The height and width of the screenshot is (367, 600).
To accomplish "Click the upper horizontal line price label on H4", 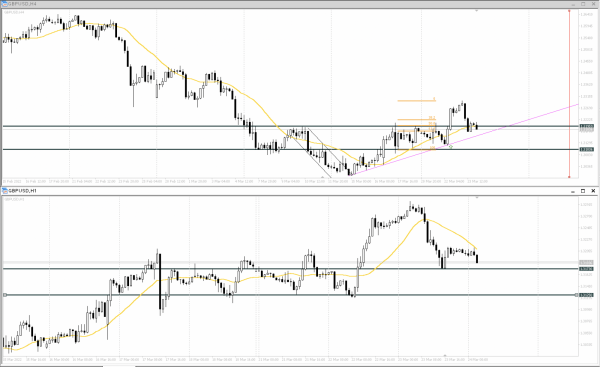I will [587, 126].
